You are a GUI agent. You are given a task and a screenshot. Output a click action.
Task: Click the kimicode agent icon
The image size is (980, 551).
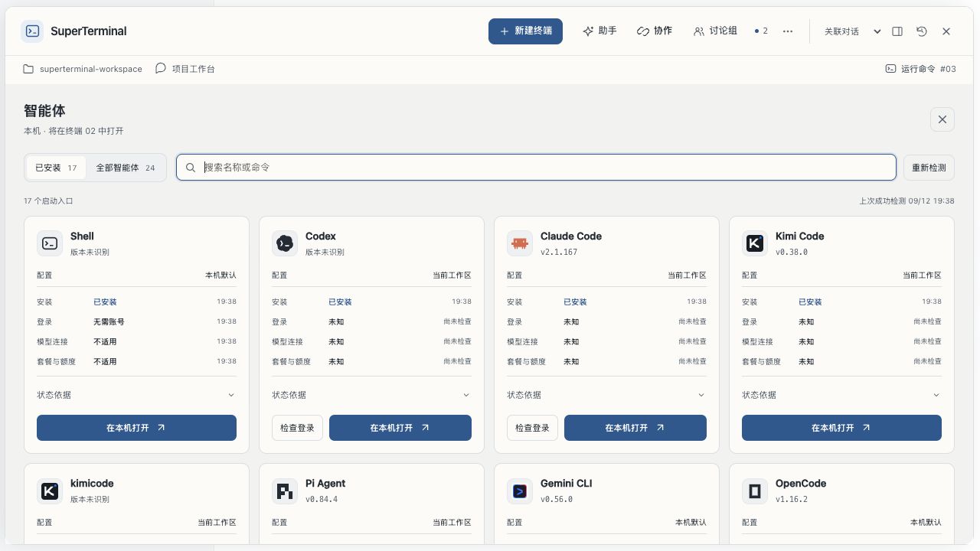point(50,491)
